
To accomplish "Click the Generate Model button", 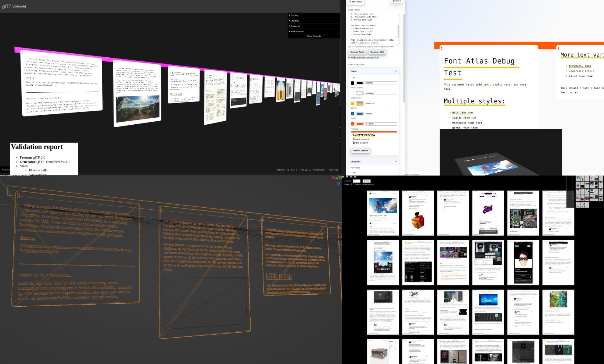I will pyautogui.click(x=357, y=52).
